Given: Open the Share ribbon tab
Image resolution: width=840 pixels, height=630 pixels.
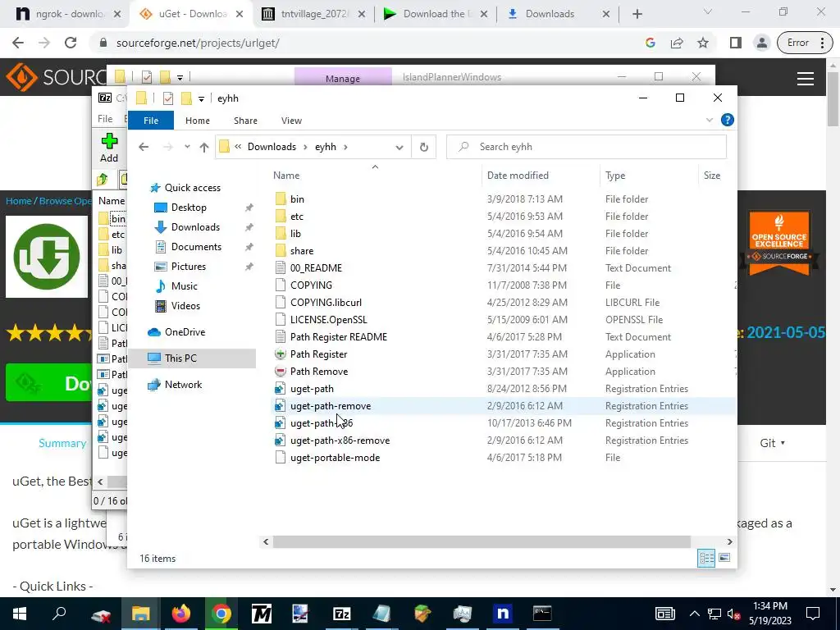Looking at the screenshot, I should tap(245, 121).
